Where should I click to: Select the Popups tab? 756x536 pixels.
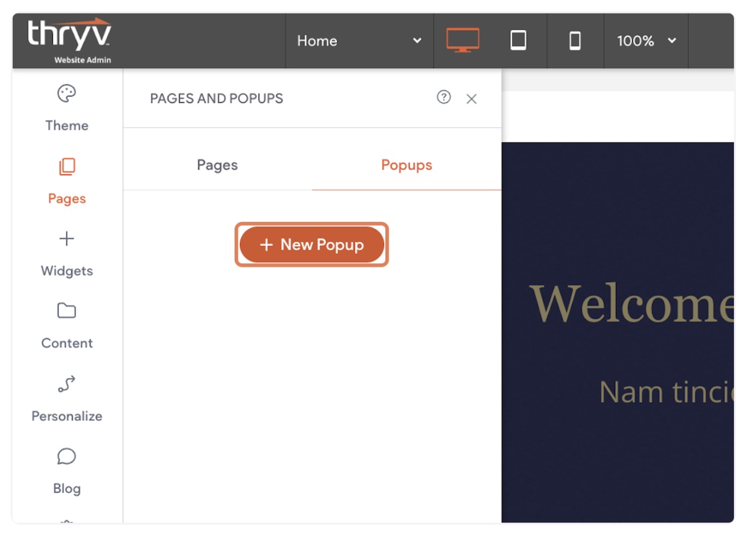406,165
